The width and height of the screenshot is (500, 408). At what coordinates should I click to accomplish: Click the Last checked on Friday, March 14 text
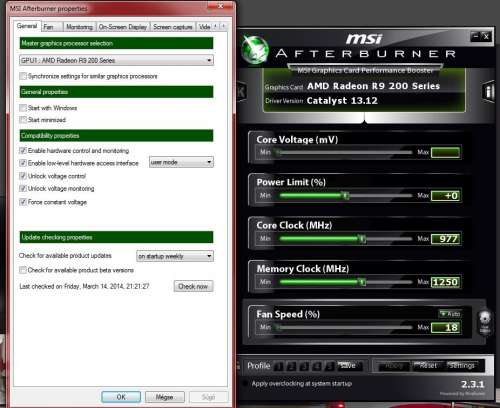(x=84, y=286)
